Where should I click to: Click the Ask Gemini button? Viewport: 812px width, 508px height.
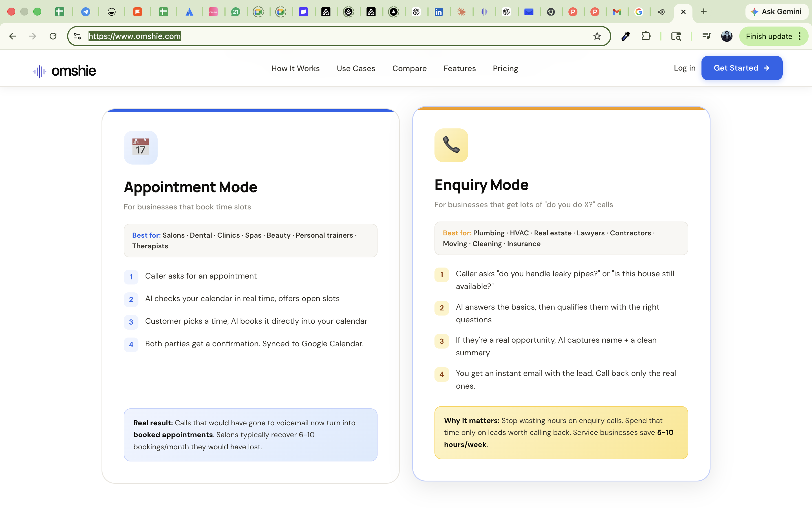pos(776,12)
